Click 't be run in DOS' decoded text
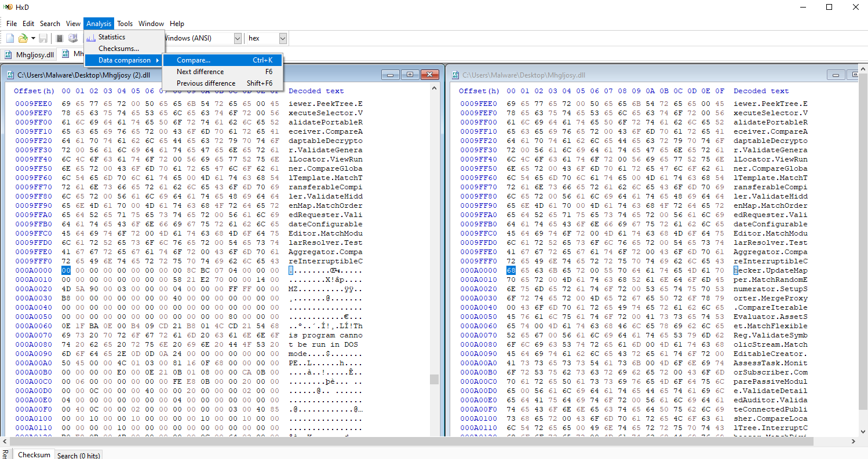868x459 pixels. pyautogui.click(x=326, y=344)
